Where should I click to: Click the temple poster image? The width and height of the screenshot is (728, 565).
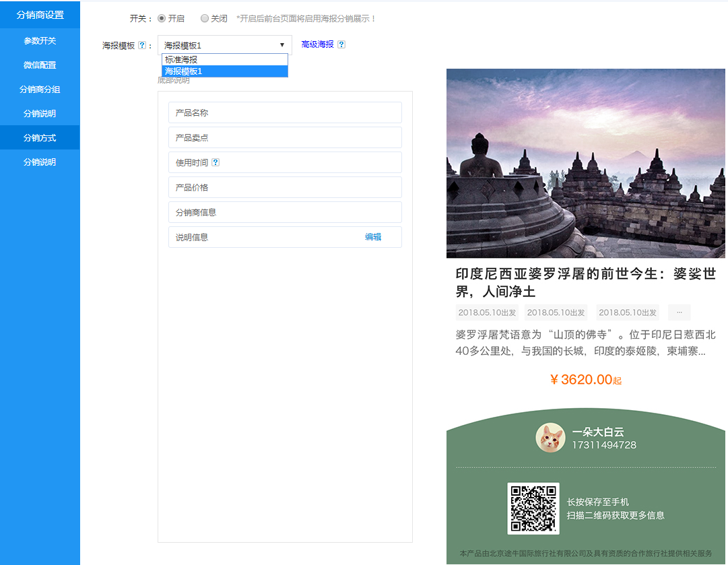coord(585,163)
